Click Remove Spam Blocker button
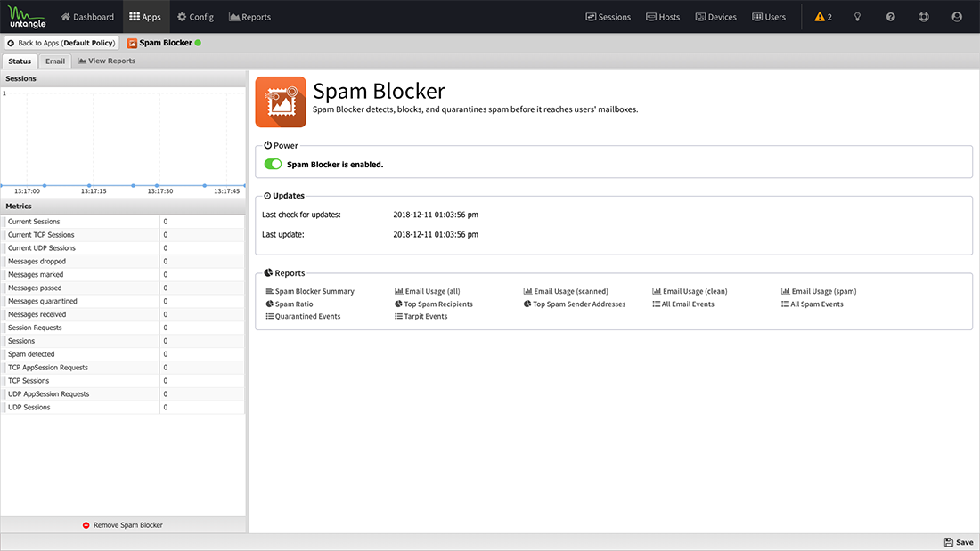The image size is (980, 551). click(x=123, y=525)
